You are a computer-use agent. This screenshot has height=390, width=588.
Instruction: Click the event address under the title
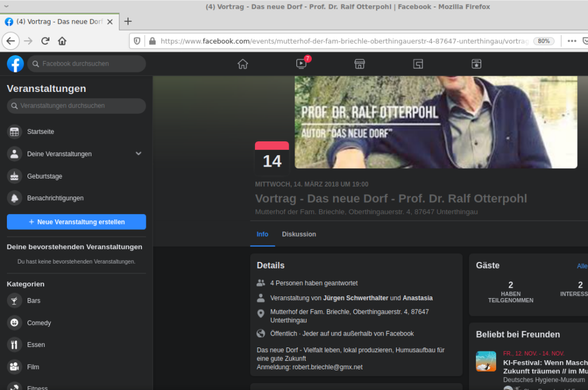(x=366, y=212)
